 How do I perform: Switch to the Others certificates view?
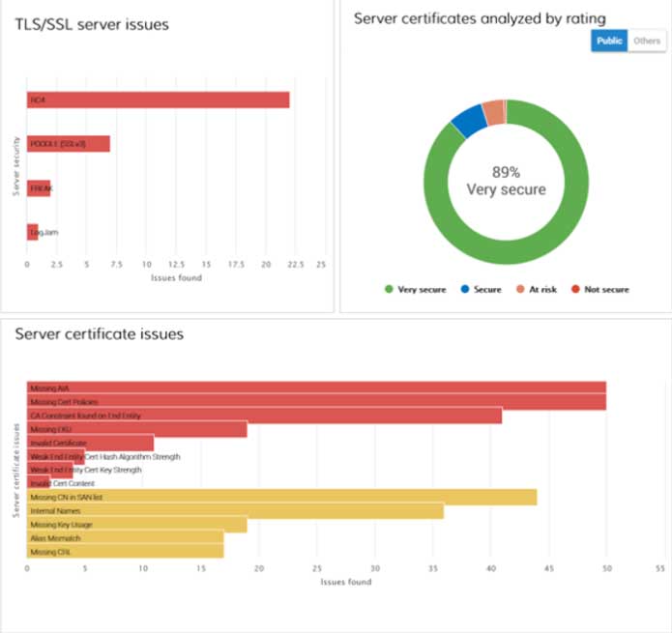click(x=647, y=41)
